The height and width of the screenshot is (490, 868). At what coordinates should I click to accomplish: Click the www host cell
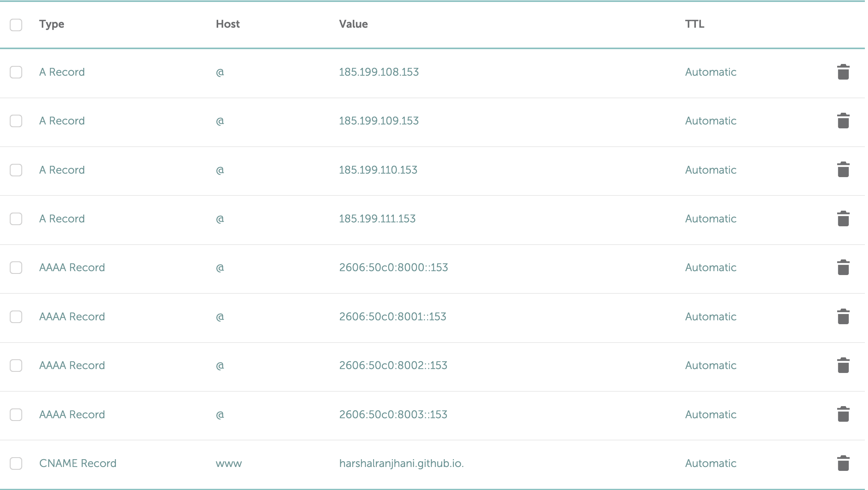[229, 464]
